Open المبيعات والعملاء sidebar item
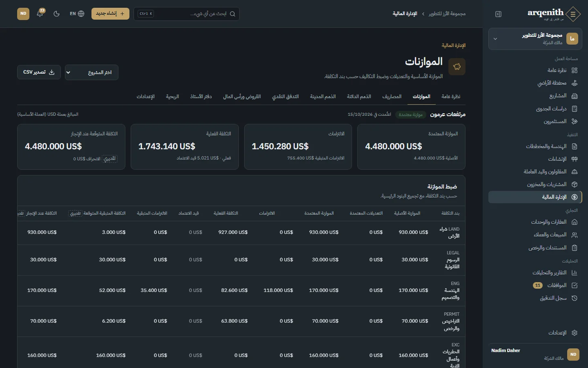This screenshot has height=368, width=588. point(535,235)
